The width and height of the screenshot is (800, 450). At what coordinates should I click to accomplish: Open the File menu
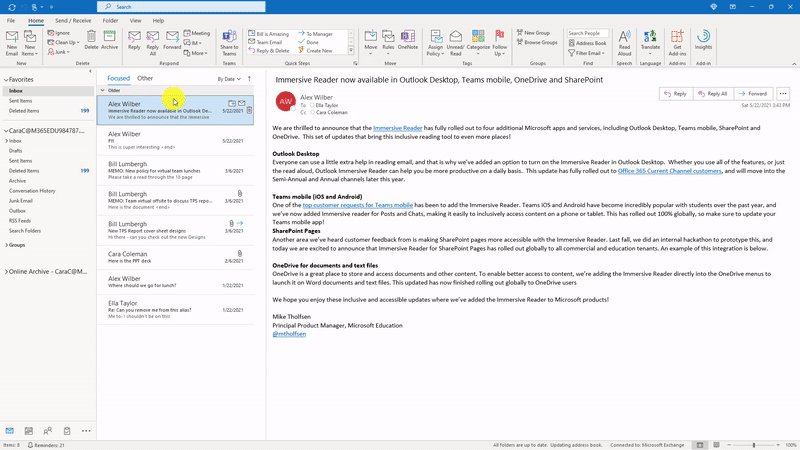click(x=11, y=20)
